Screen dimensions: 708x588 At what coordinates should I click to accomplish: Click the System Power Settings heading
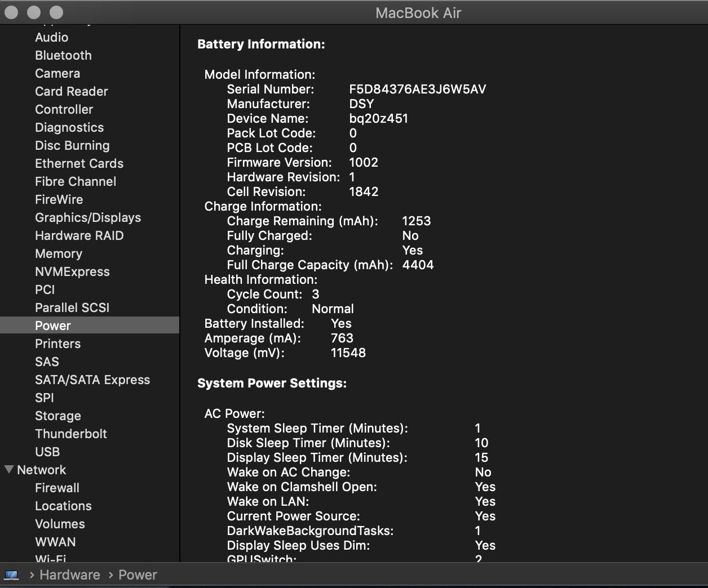(272, 383)
